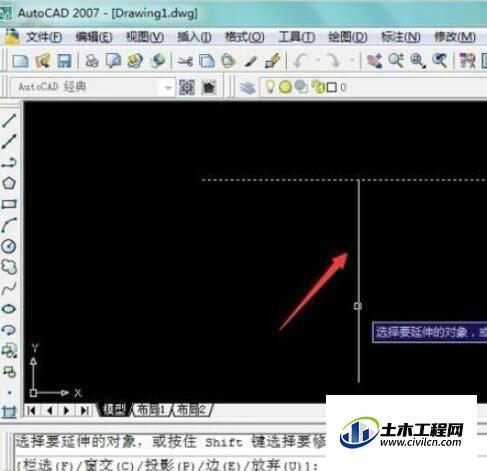This screenshot has height=471, width=487.
Task: Select the Insert Block tool
Action: point(9,351)
